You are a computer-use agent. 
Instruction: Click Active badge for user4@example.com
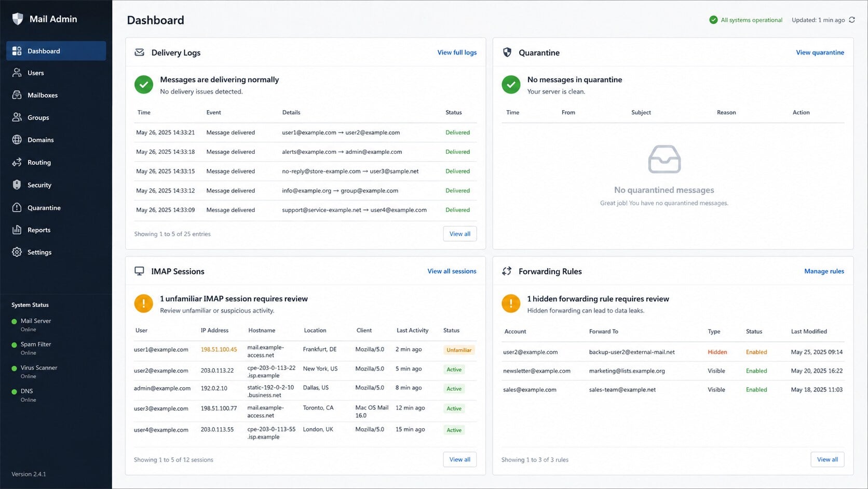(x=454, y=430)
